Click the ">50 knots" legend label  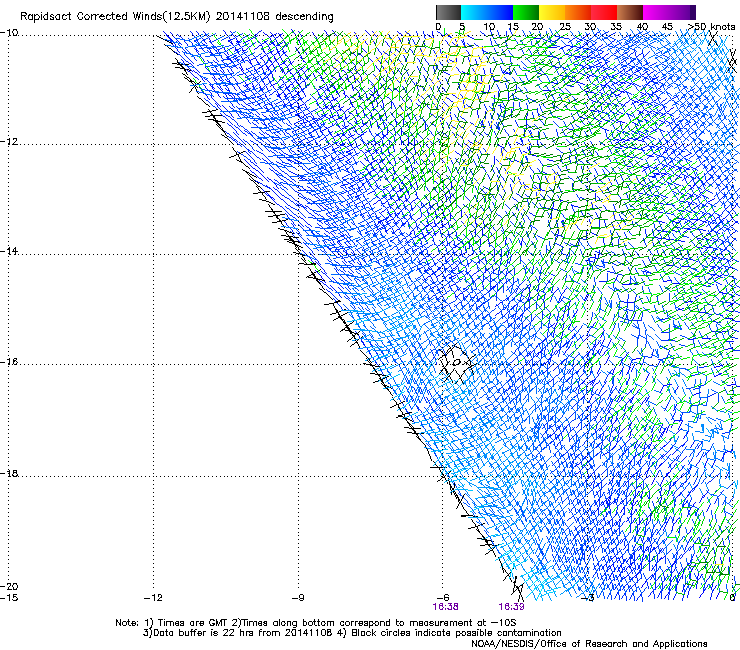coord(712,27)
